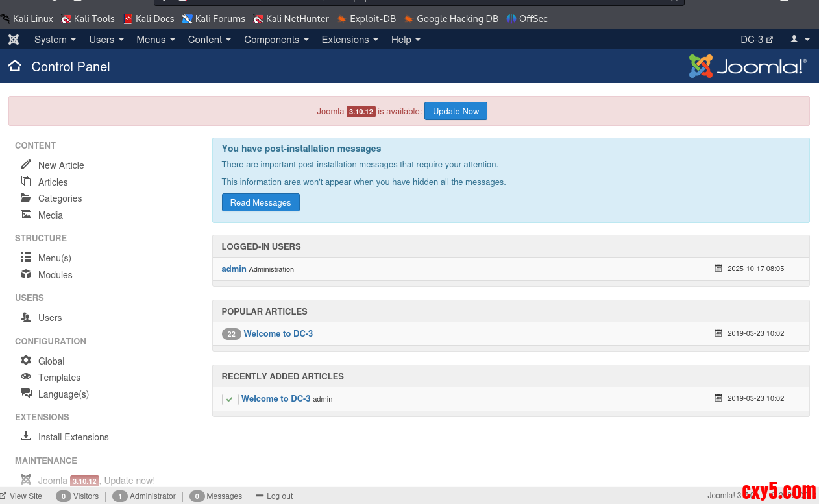Click the cube icon next to Modules
819x504 pixels.
[26, 274]
